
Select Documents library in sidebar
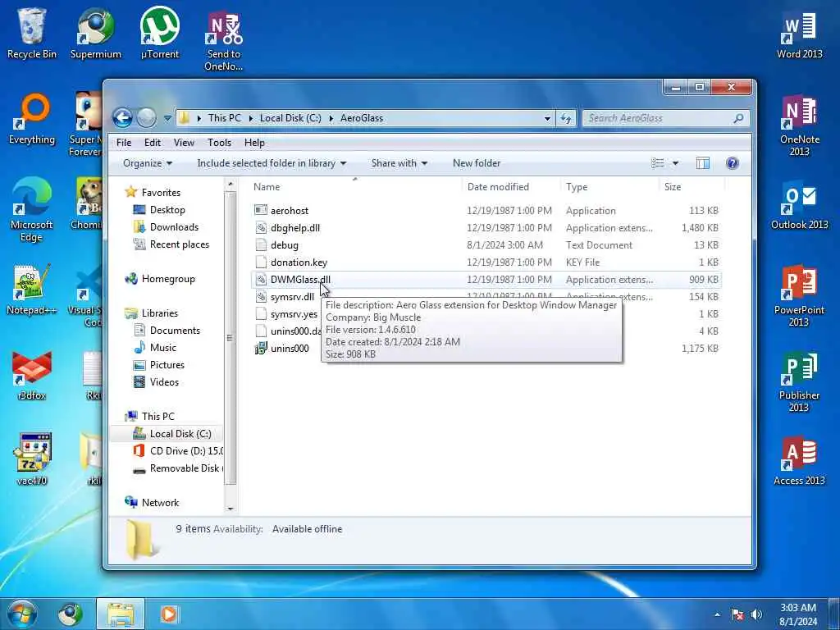pyautogui.click(x=167, y=330)
